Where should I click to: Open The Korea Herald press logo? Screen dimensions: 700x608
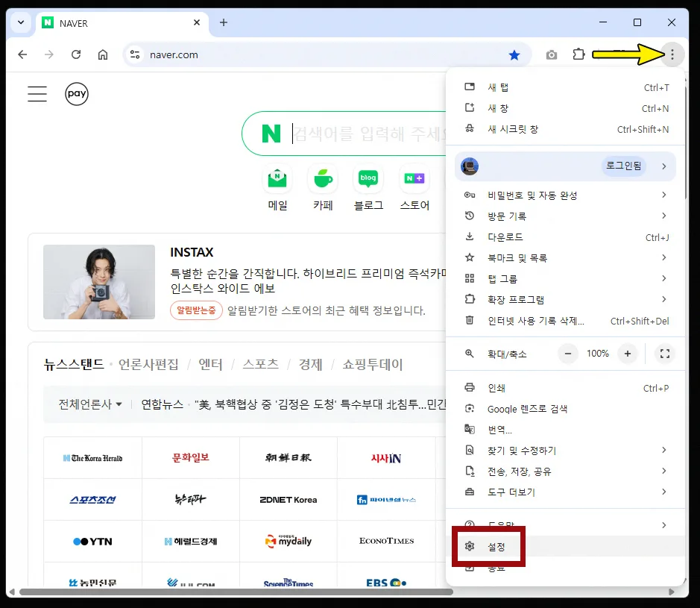tap(93, 458)
